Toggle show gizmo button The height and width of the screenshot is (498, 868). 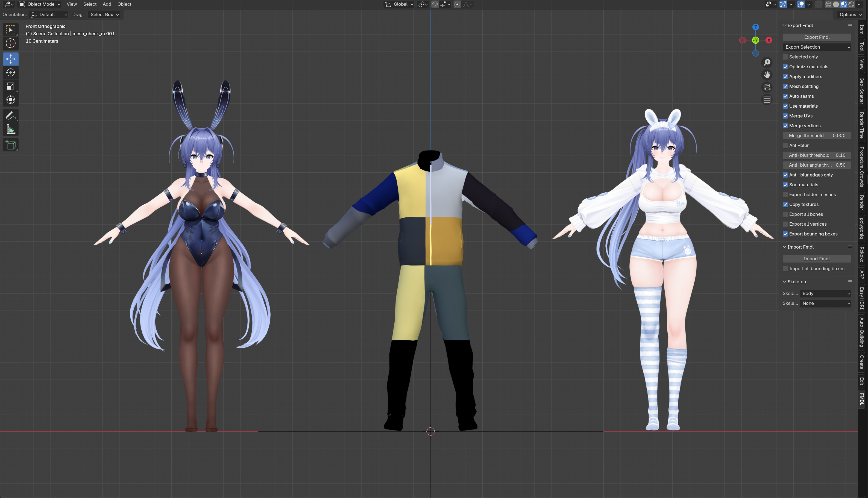(x=783, y=4)
